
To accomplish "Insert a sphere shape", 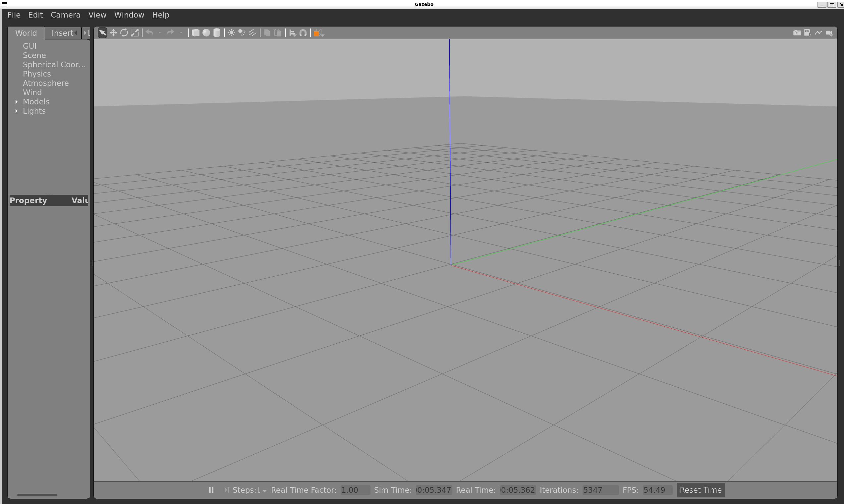I will 206,33.
